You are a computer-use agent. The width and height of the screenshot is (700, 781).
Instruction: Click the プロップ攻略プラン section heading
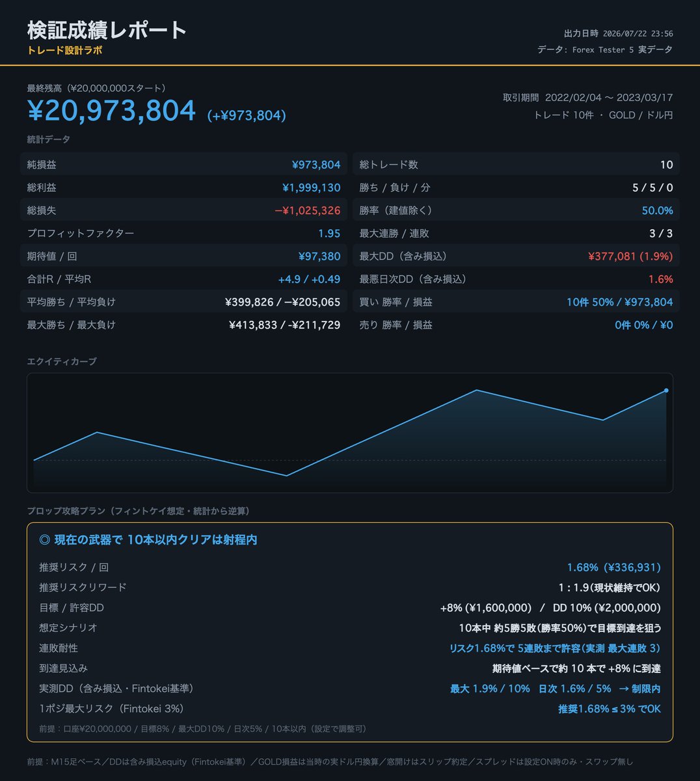tap(139, 511)
